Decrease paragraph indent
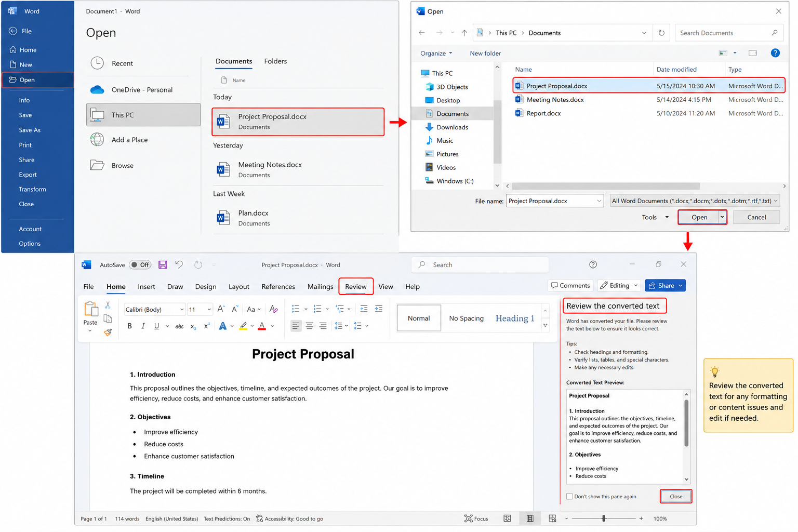This screenshot has height=532, width=798. coord(364,309)
